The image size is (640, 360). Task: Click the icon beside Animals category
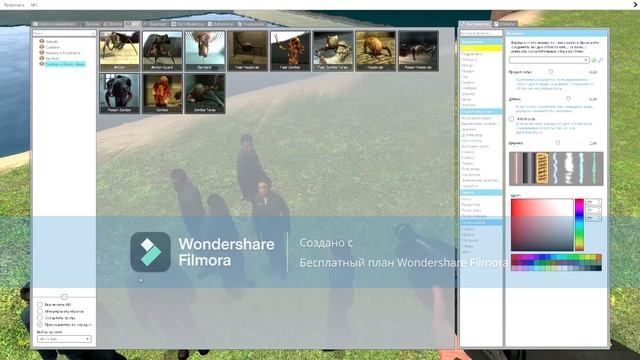tap(42, 41)
